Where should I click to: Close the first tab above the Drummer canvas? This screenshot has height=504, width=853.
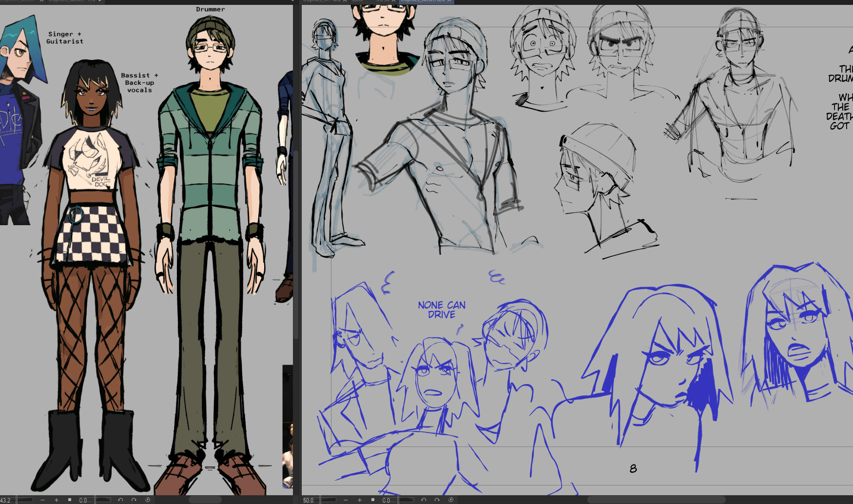pyautogui.click(x=41, y=1)
